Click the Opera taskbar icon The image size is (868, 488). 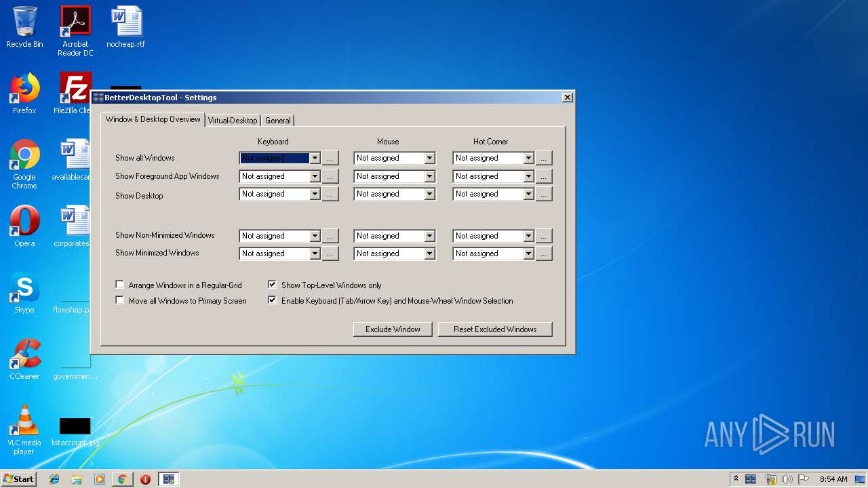tap(145, 479)
